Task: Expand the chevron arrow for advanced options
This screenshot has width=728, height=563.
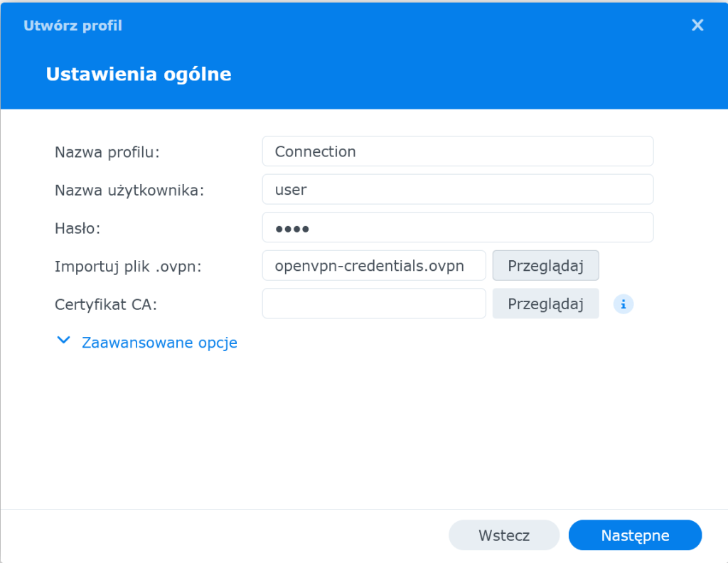Action: [x=64, y=341]
